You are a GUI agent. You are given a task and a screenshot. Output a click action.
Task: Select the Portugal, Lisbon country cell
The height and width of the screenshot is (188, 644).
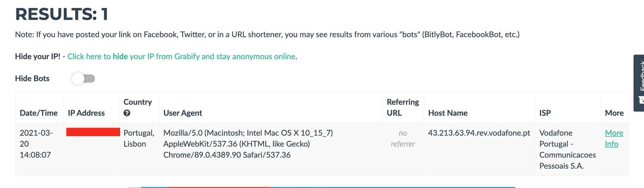[x=139, y=138]
